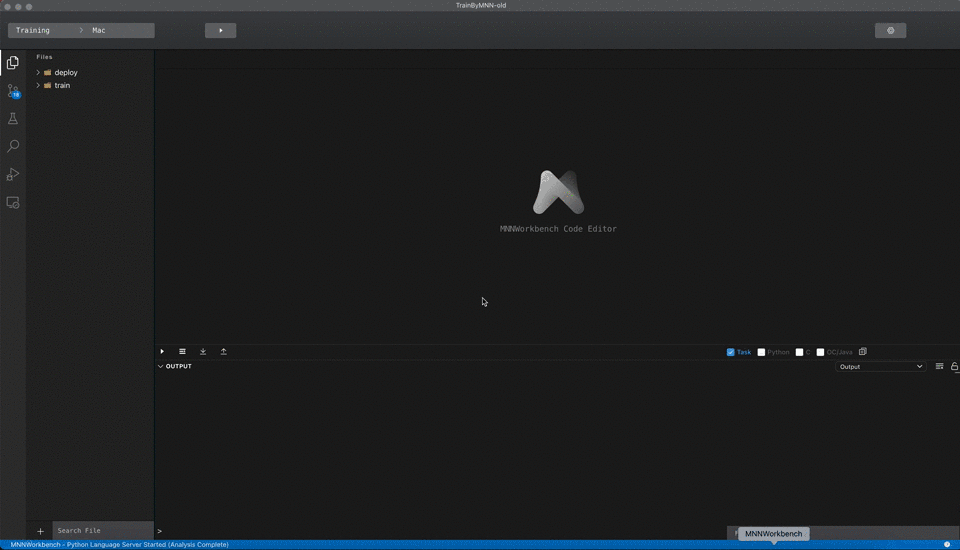Expand the deploy folder chevron
This screenshot has width=960, height=550.
click(x=38, y=72)
